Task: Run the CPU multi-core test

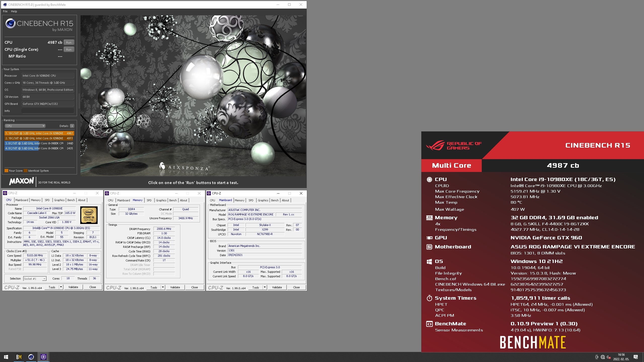Action: tap(69, 42)
